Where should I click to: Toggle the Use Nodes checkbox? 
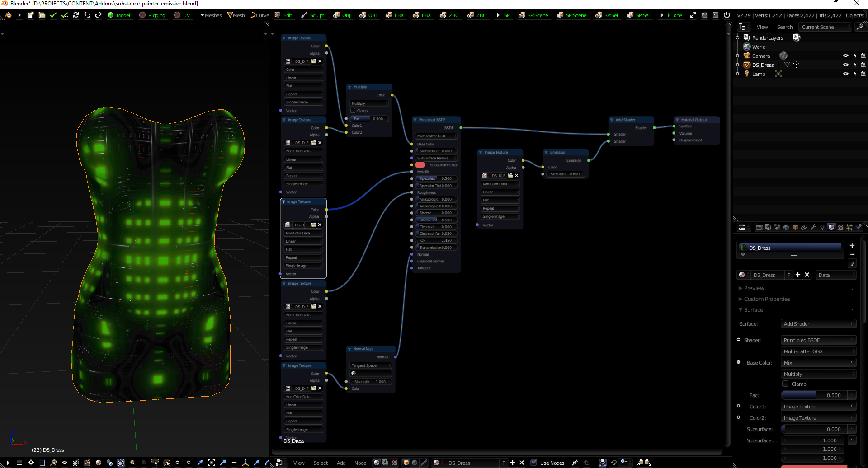pyautogui.click(x=534, y=463)
